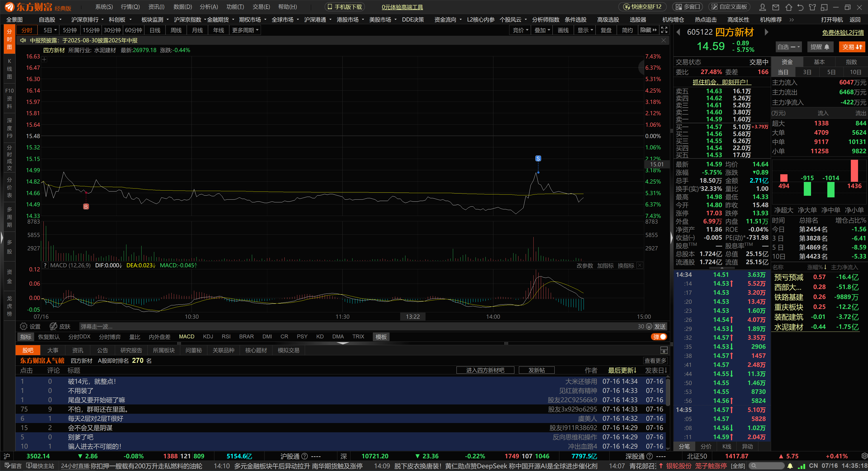Viewport: 868px width, 471px height.
Task: Switch to 异动 view at bottom
Action: [747, 446]
